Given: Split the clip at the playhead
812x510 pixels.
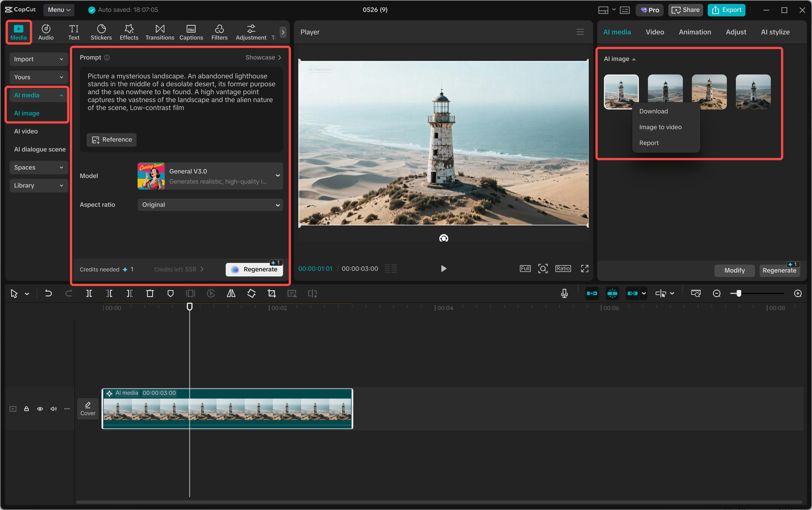Looking at the screenshot, I should coord(89,293).
